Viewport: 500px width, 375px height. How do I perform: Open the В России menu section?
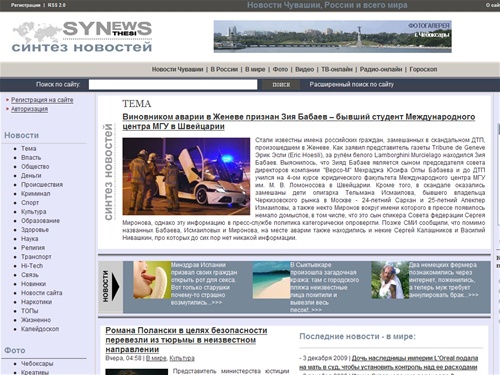[224, 69]
